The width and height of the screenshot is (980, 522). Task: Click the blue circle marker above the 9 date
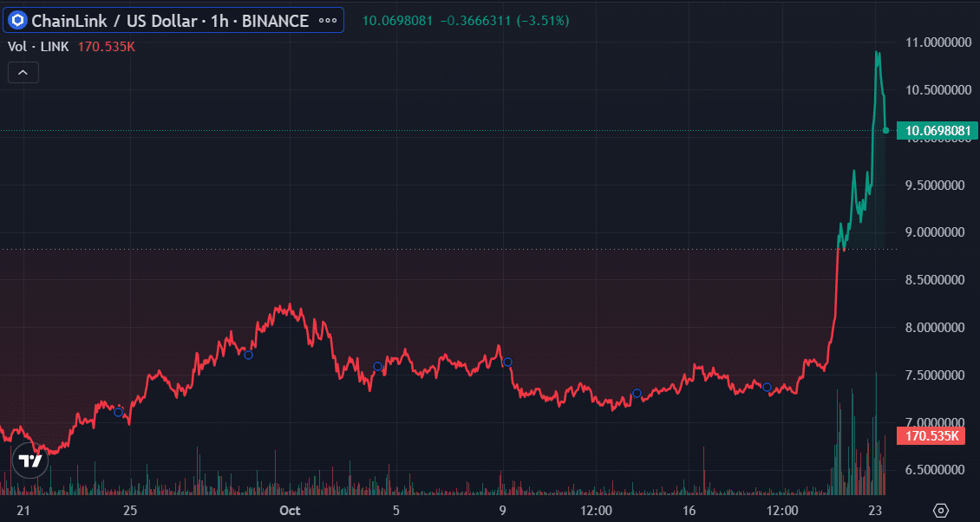coord(507,362)
